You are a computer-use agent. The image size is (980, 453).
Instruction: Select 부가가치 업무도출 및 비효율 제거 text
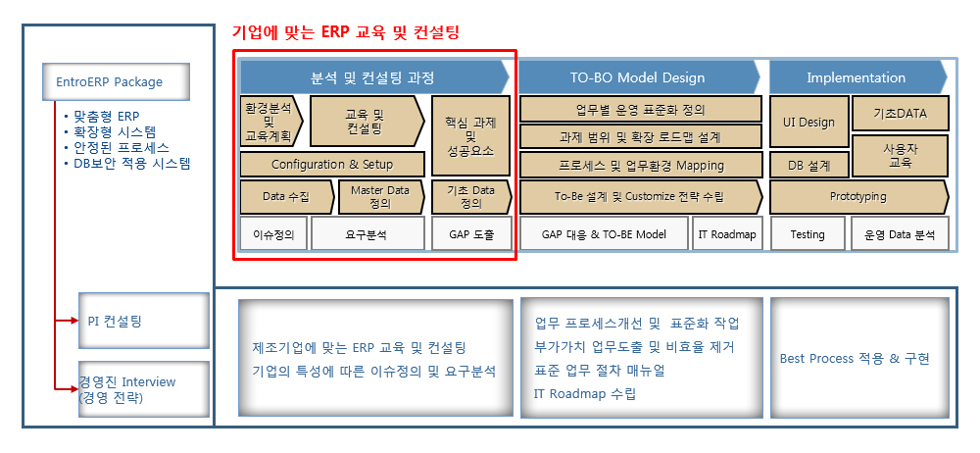click(x=635, y=347)
